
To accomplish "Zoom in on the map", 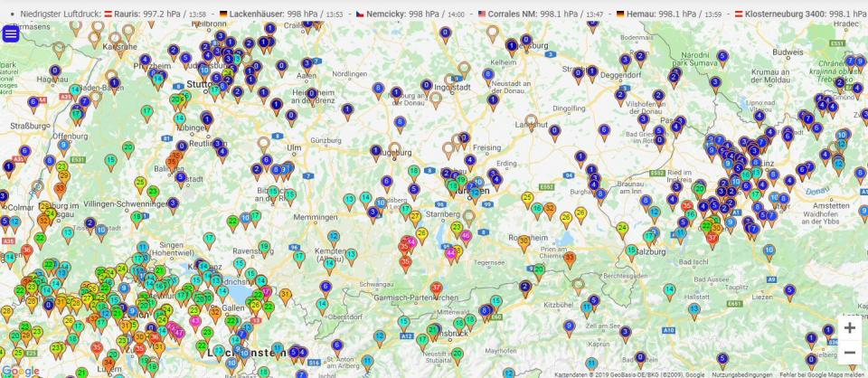I will (849, 327).
